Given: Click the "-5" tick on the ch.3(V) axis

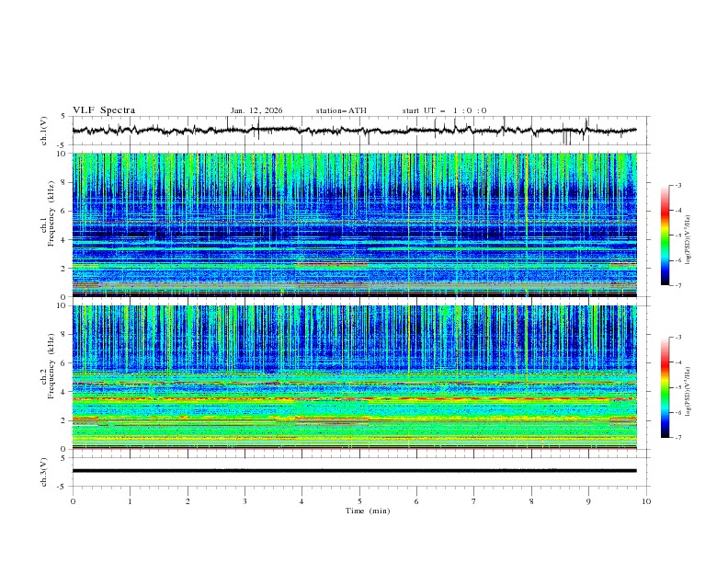Looking at the screenshot, I should 62,487.
